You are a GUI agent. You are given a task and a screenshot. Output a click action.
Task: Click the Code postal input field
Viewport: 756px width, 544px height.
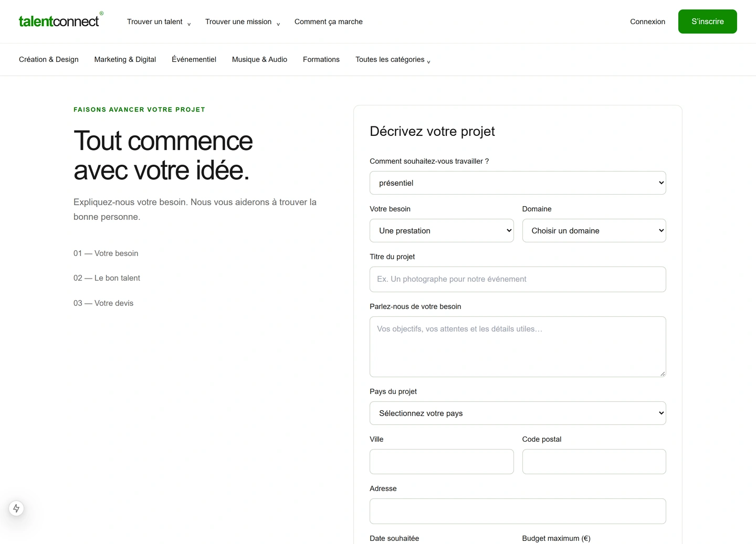point(594,462)
